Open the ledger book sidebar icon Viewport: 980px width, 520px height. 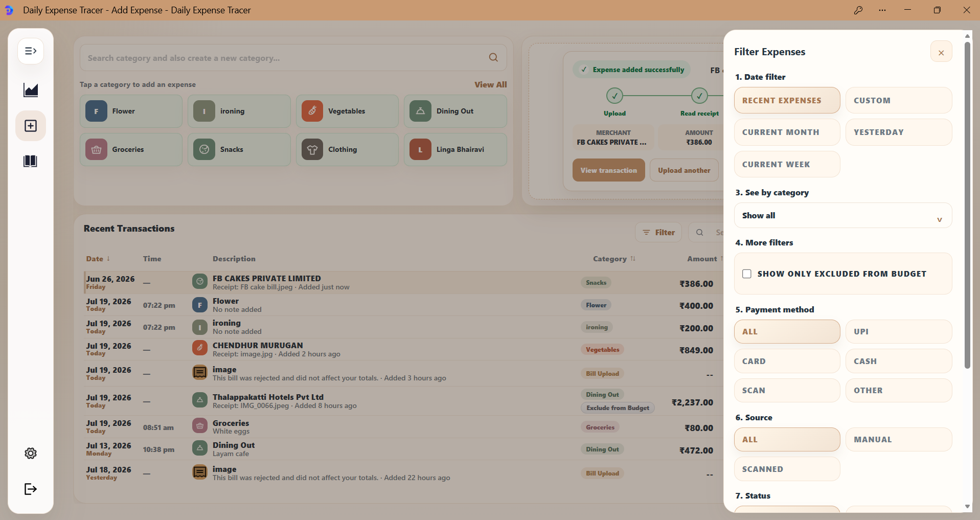click(x=31, y=162)
